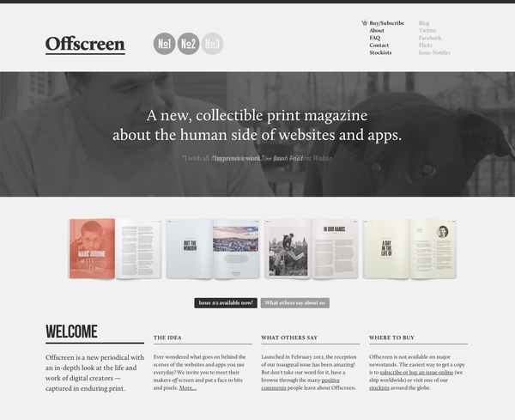Open the FAQ page
This screenshot has height=420, width=515.
[375, 38]
